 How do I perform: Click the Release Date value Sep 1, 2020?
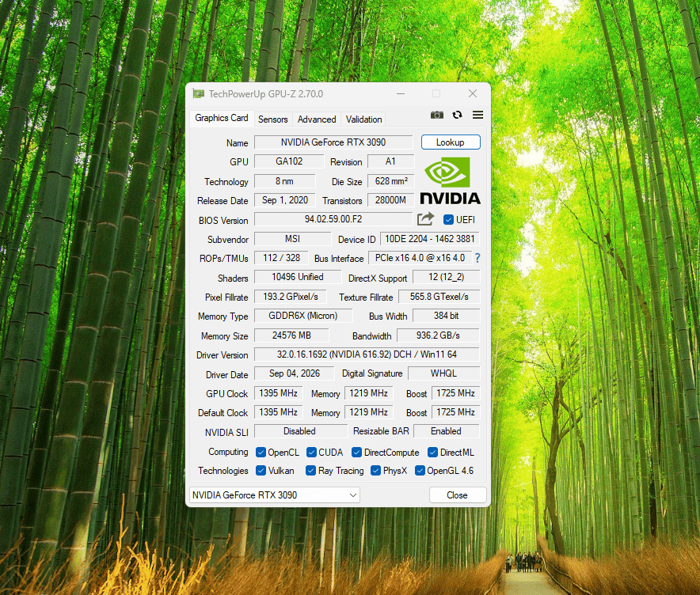coord(285,200)
